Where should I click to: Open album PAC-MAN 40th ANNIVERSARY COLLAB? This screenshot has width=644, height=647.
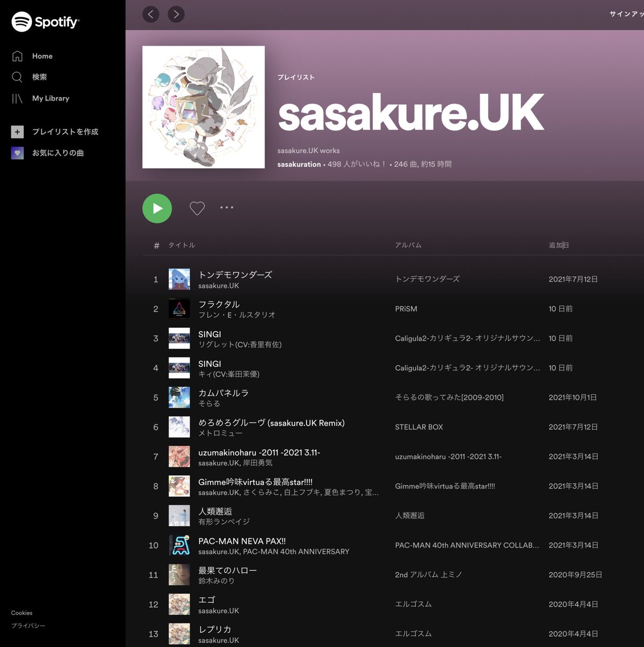(467, 545)
